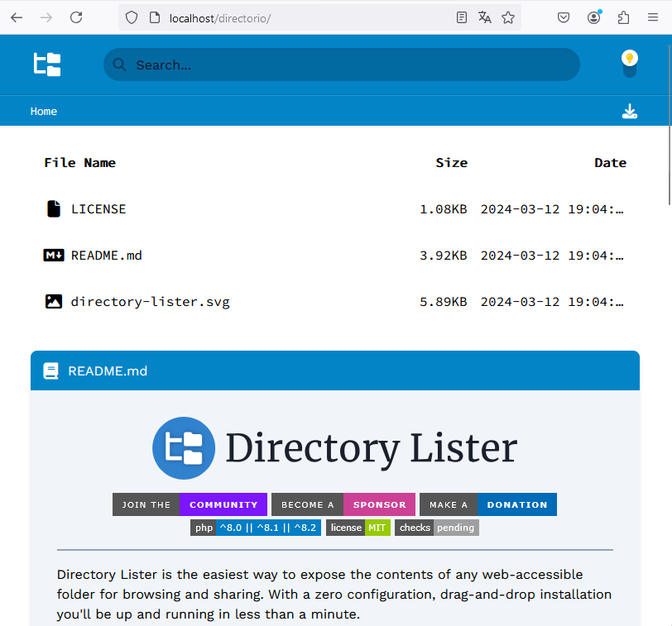Image resolution: width=672 pixels, height=626 pixels.
Task: Toggle the light/dark theme bulb switch
Action: click(630, 64)
